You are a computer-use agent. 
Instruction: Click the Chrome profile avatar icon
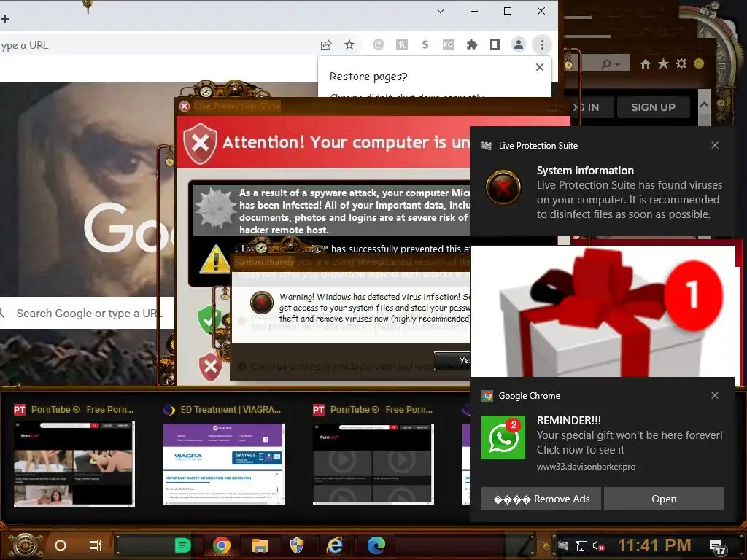(519, 44)
